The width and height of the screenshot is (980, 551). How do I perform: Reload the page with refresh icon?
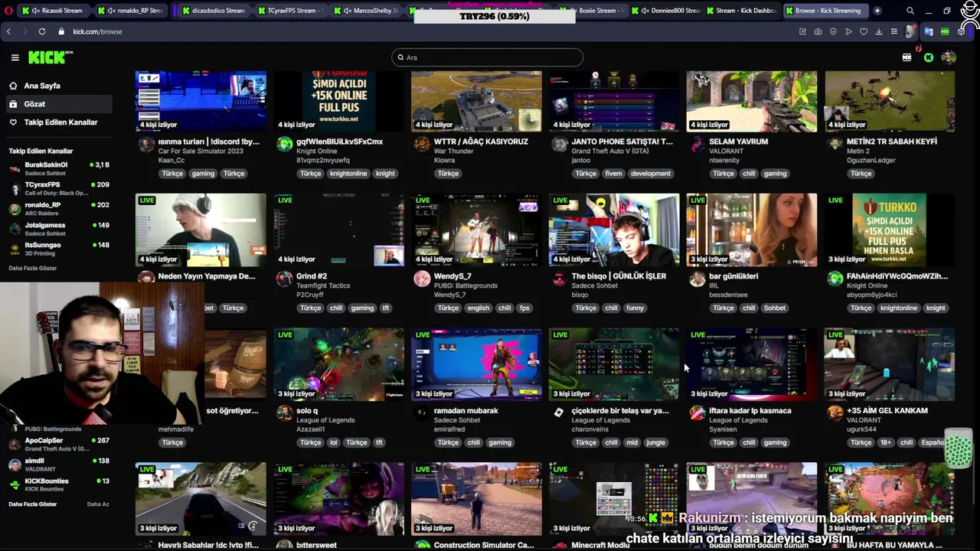point(41,31)
